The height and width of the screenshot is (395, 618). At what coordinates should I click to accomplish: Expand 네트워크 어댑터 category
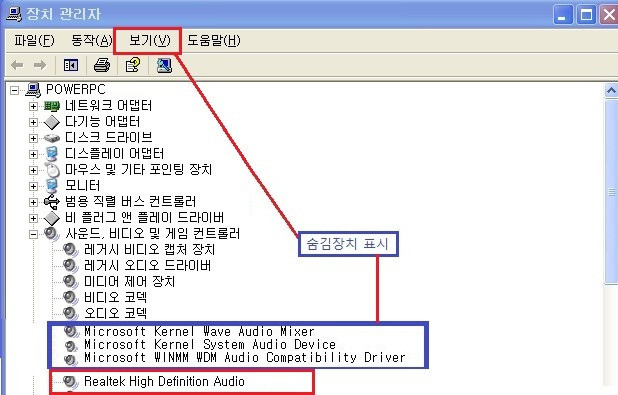(33, 106)
